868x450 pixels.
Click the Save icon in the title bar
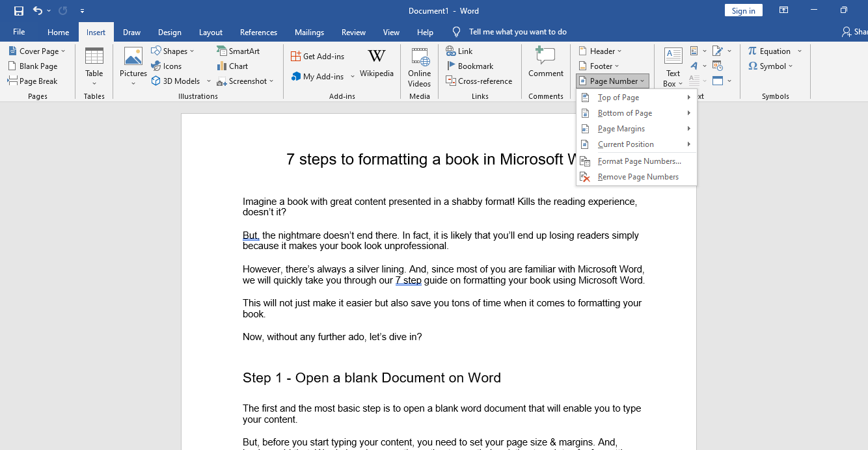(x=19, y=11)
